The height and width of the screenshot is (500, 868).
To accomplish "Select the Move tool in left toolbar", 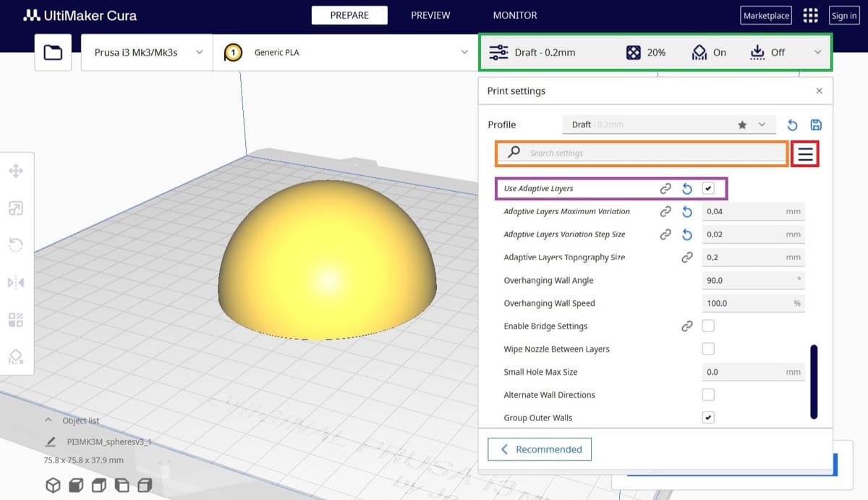I will point(15,171).
